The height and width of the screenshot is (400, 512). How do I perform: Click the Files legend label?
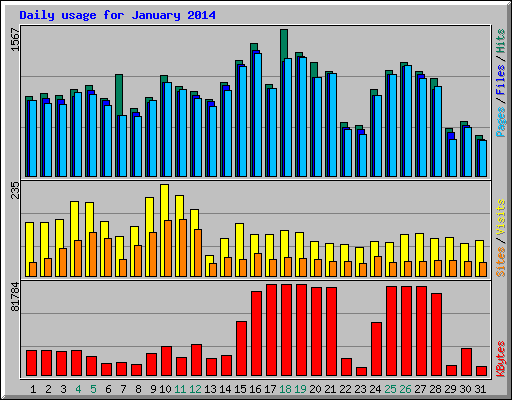[501, 80]
